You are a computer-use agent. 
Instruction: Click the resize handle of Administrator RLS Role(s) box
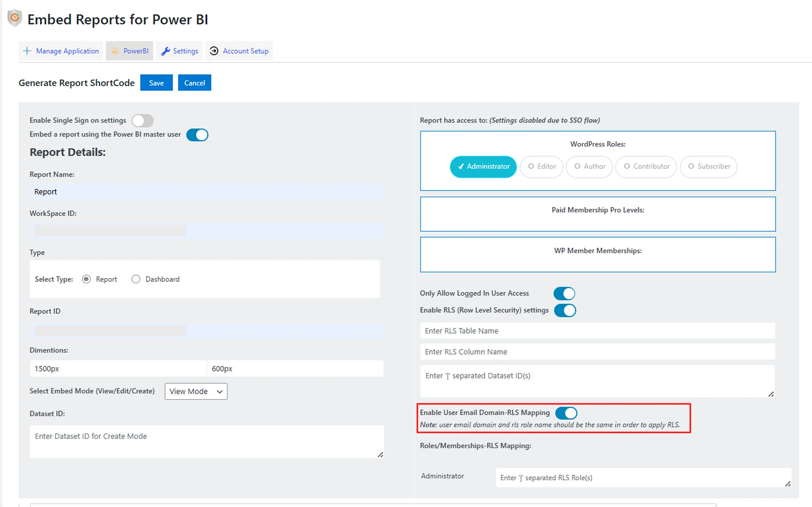(x=788, y=483)
